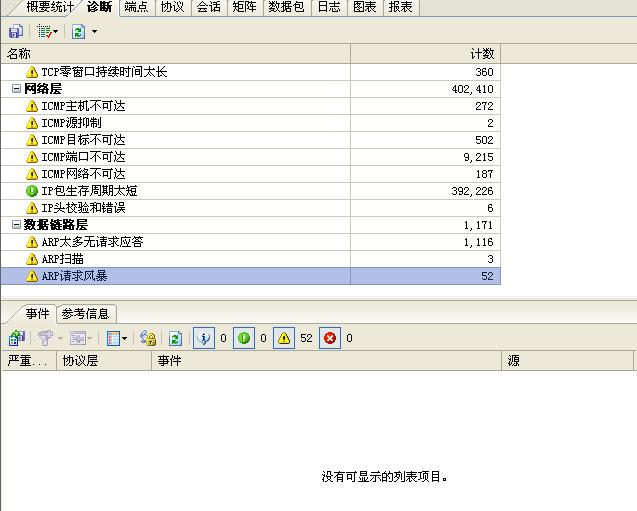
Task: Sort events by 事件 column header
Action: coord(327,361)
